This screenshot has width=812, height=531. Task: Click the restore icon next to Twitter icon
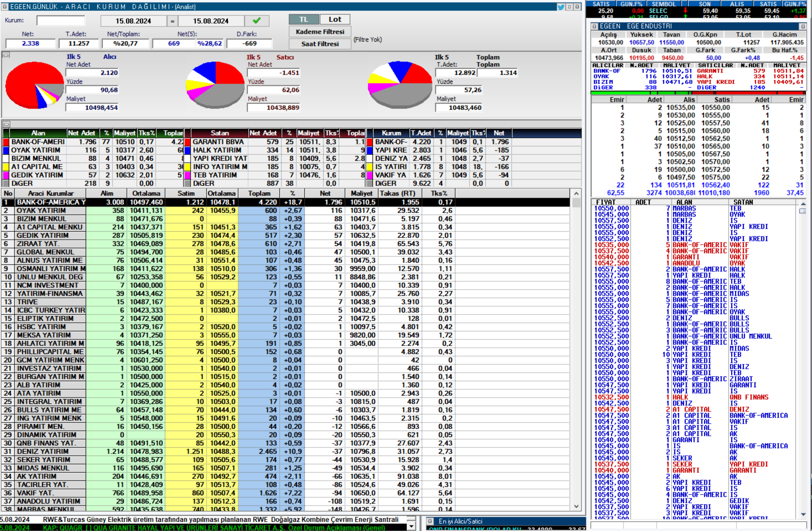click(x=570, y=7)
